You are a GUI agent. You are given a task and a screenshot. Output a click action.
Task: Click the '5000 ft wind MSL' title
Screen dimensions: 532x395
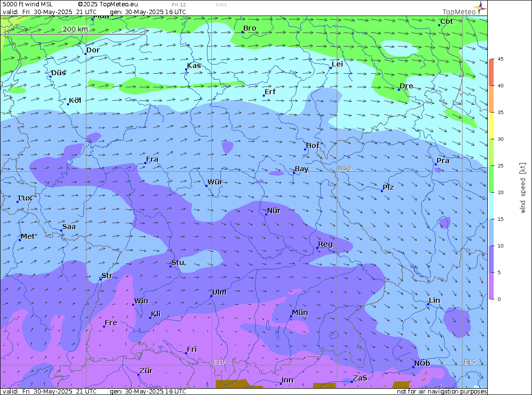click(x=28, y=4)
